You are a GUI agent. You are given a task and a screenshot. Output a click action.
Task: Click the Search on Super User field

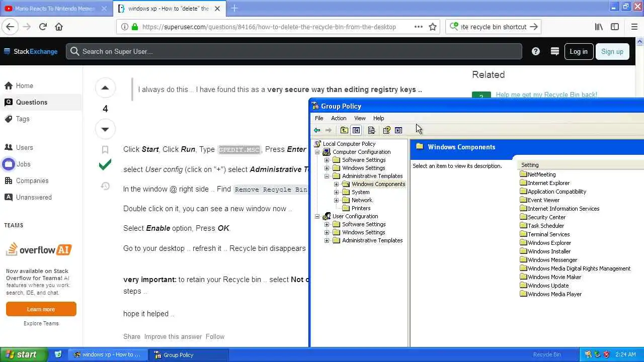[294, 51]
